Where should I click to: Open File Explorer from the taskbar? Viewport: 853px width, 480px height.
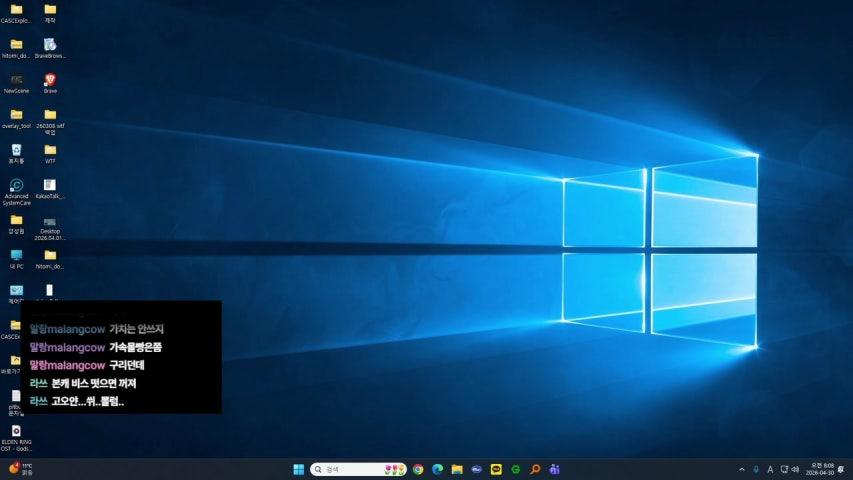click(x=456, y=469)
